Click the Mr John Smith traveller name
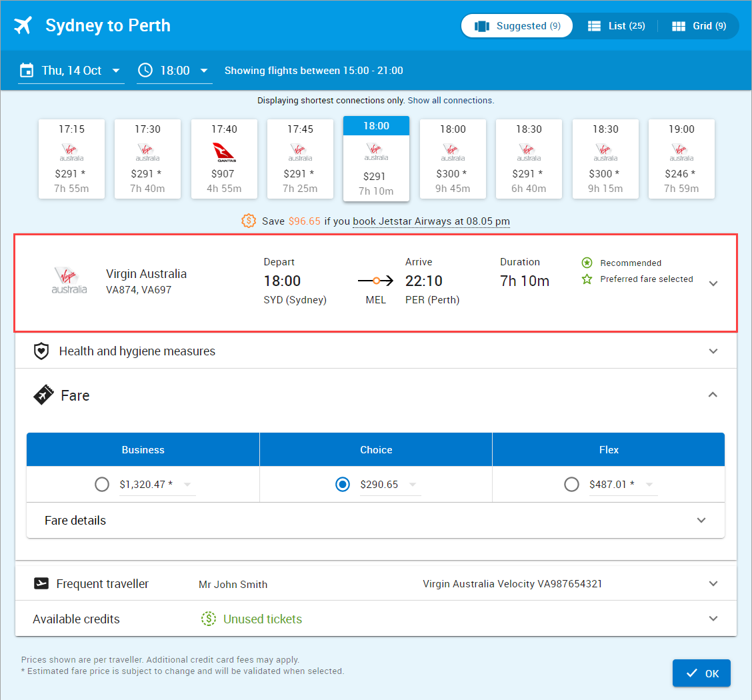This screenshot has height=700, width=752. click(x=233, y=585)
